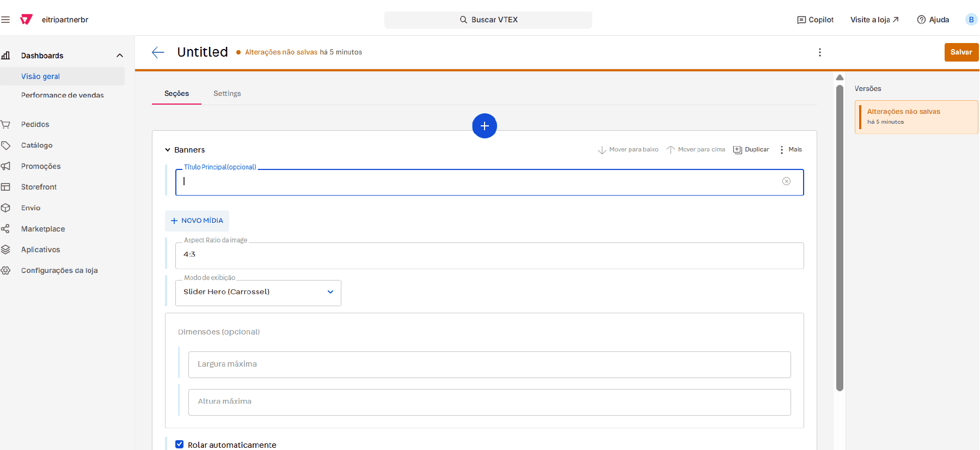Viewport: 980px width, 450px height.
Task: Click the search magnifier icon
Action: point(463,20)
